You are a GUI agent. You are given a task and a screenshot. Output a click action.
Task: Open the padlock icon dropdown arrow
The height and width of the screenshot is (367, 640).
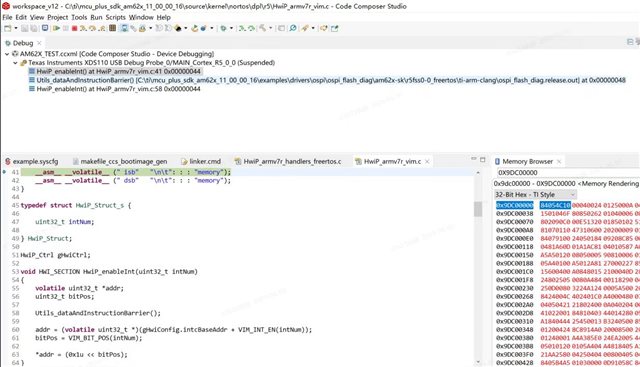(150, 28)
